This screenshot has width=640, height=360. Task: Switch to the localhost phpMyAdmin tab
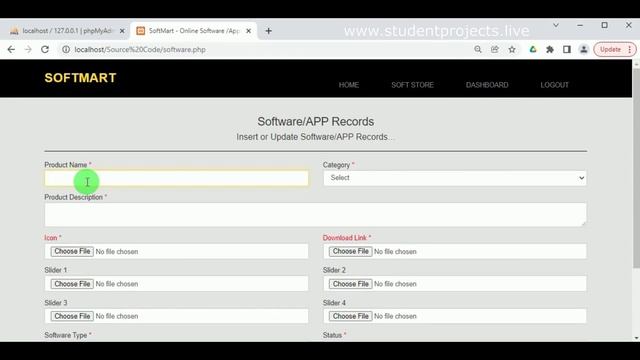pyautogui.click(x=67, y=31)
